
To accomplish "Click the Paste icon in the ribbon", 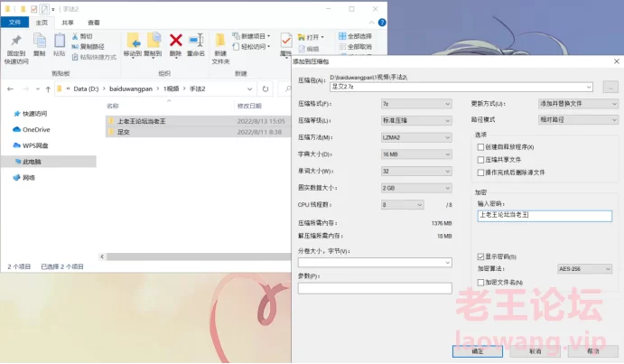I will (x=60, y=41).
